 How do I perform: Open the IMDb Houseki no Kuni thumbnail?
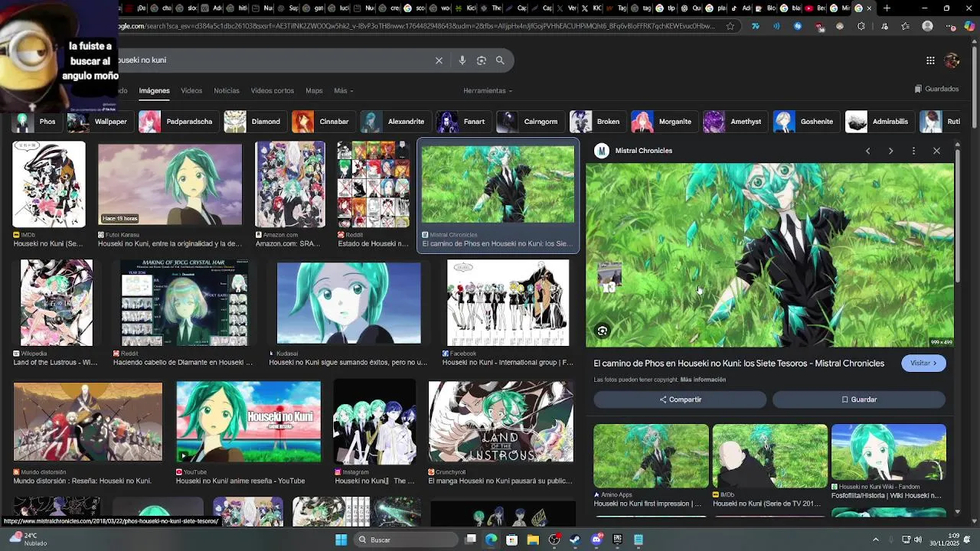pyautogui.click(x=49, y=184)
